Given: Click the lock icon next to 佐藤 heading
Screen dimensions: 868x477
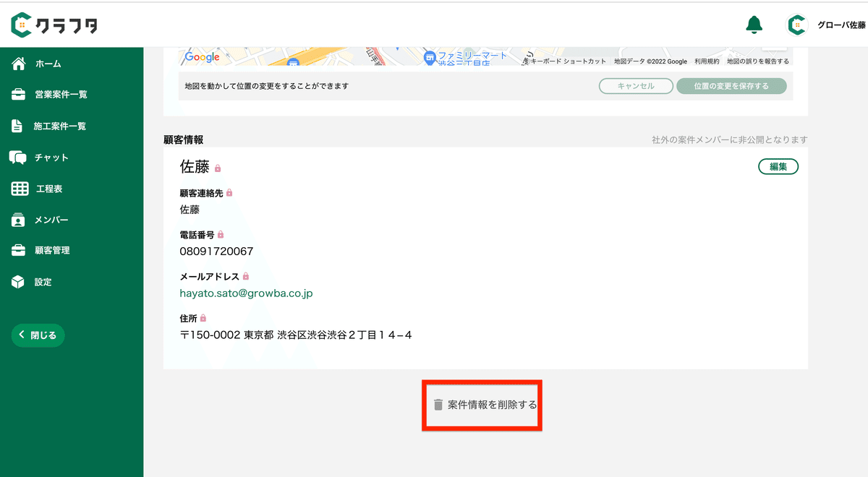Looking at the screenshot, I should pos(218,168).
